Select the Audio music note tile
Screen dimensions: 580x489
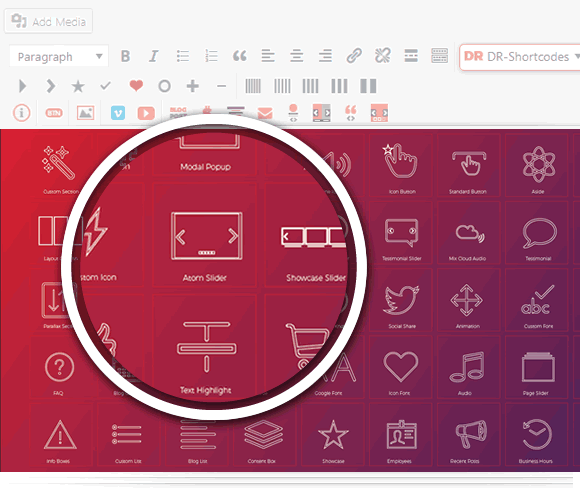click(x=468, y=367)
